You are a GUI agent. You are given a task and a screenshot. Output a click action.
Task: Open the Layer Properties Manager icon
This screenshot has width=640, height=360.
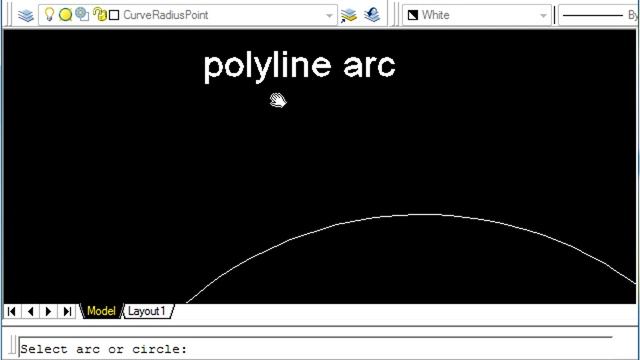point(26,16)
